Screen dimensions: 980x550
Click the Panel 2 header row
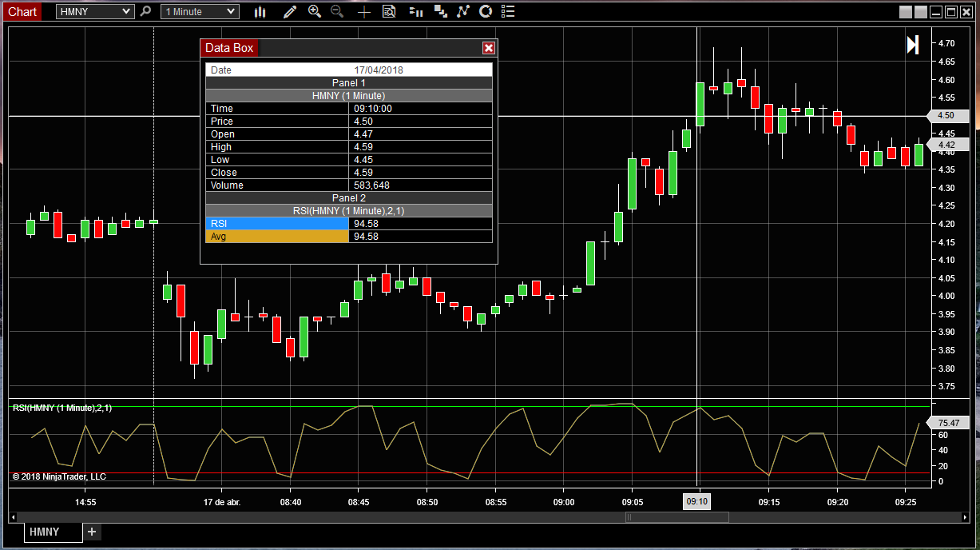349,198
